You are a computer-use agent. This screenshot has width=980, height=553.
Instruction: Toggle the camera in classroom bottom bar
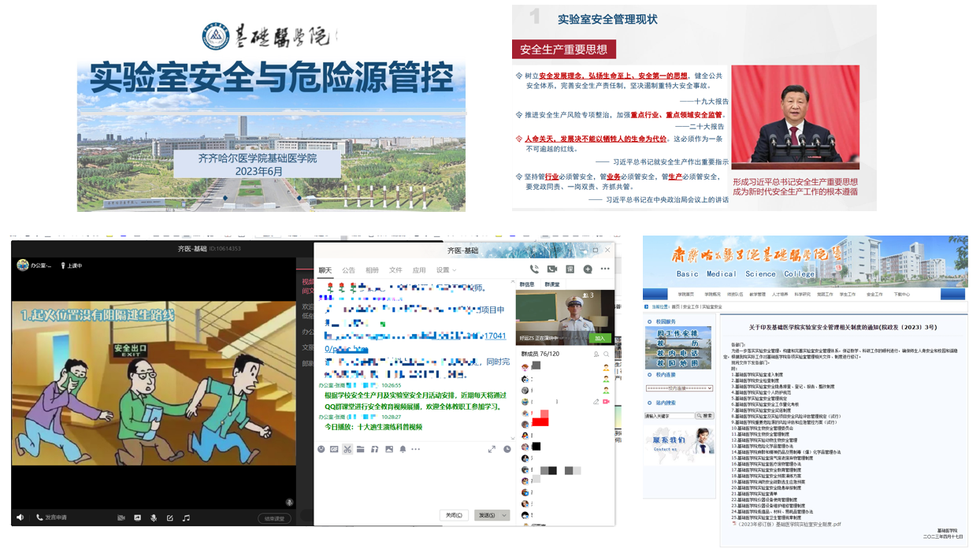point(121,518)
